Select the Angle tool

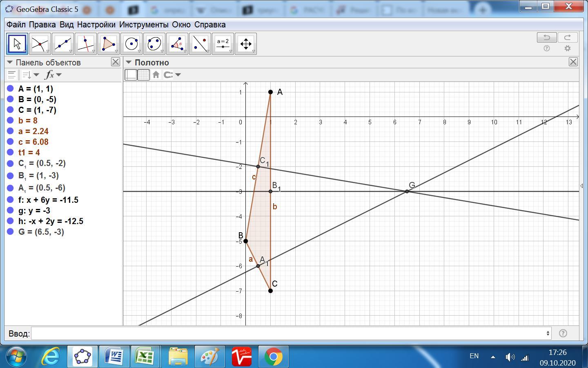[177, 44]
